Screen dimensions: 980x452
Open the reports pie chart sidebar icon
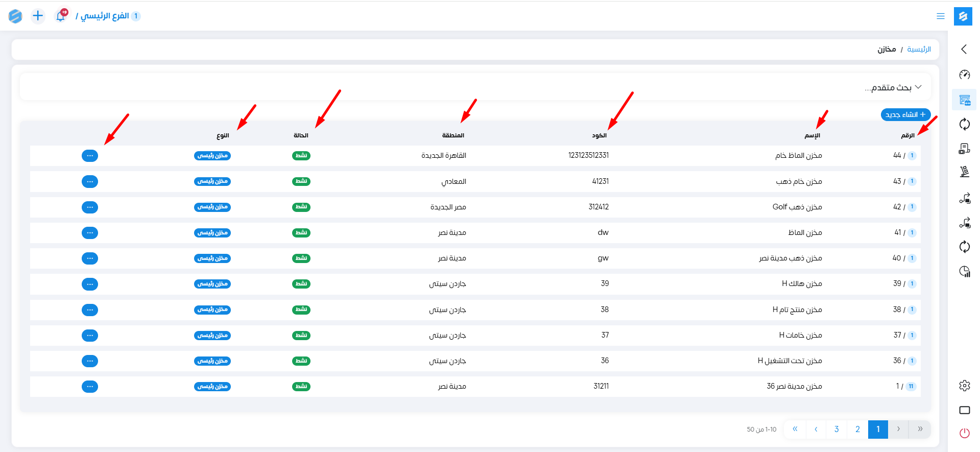coord(964,271)
